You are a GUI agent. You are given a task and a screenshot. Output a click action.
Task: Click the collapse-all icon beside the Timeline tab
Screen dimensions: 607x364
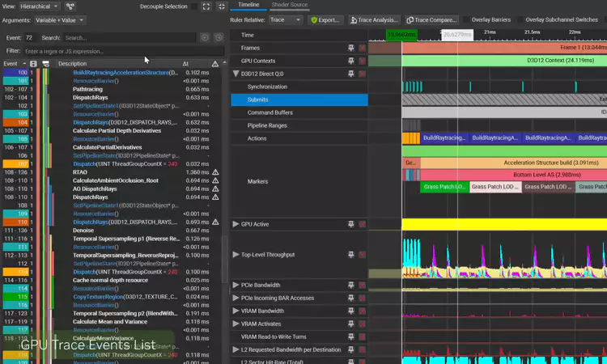pyautogui.click(x=222, y=6)
